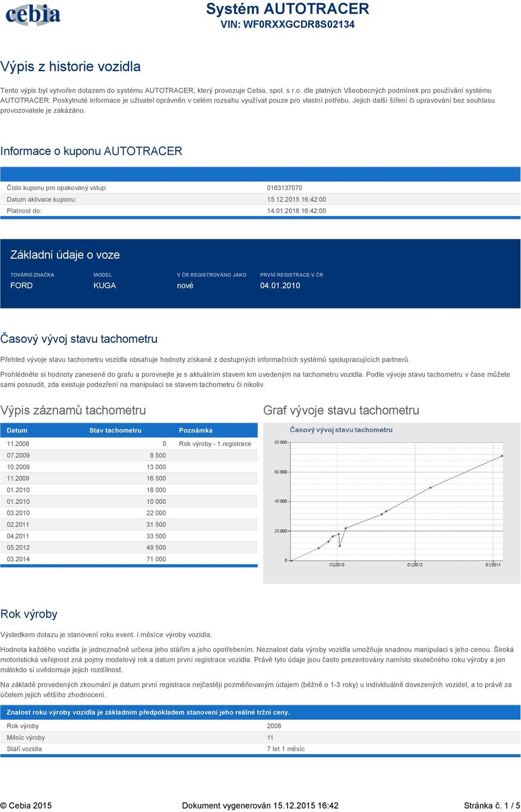The width and height of the screenshot is (521, 812).
Task: Click the 71 000 odometer value
Action: coord(156,559)
